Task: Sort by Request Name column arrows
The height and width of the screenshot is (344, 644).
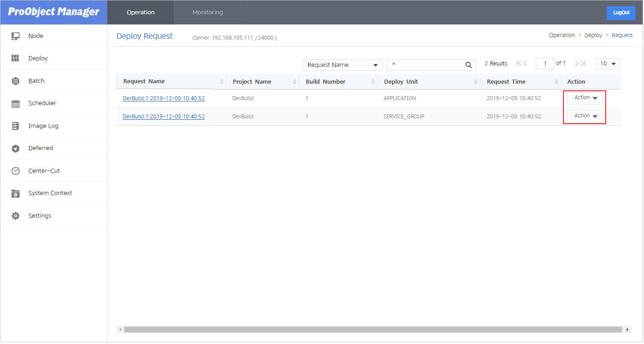Action: tap(222, 82)
